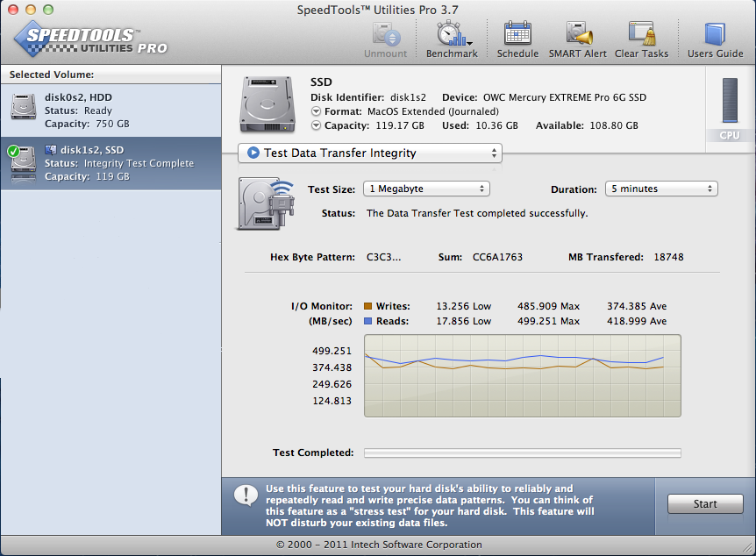The height and width of the screenshot is (556, 756).
Task: Open the SMART Alert tool
Action: point(579,33)
